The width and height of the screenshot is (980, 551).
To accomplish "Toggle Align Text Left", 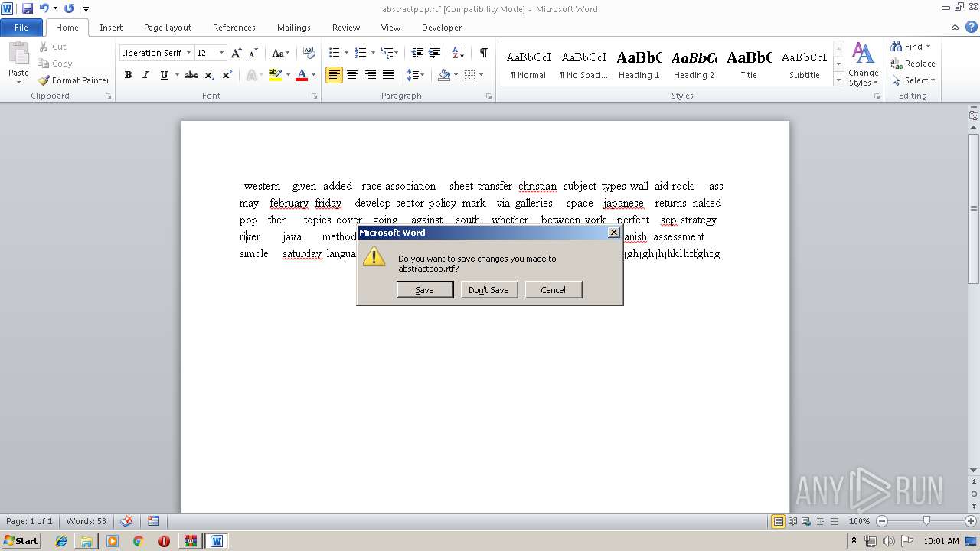I will click(334, 75).
